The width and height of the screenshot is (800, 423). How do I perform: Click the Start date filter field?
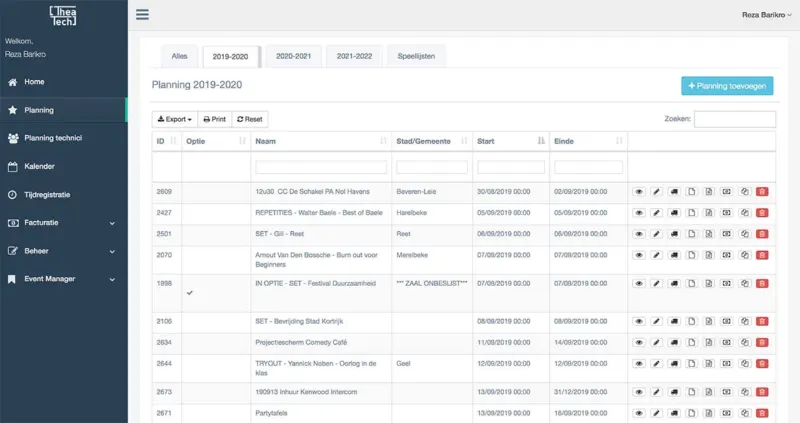(511, 167)
